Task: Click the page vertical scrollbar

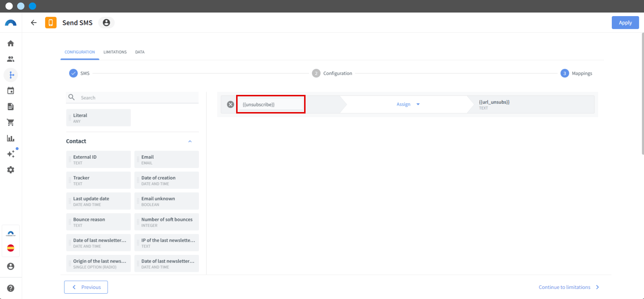Action: (643, 94)
